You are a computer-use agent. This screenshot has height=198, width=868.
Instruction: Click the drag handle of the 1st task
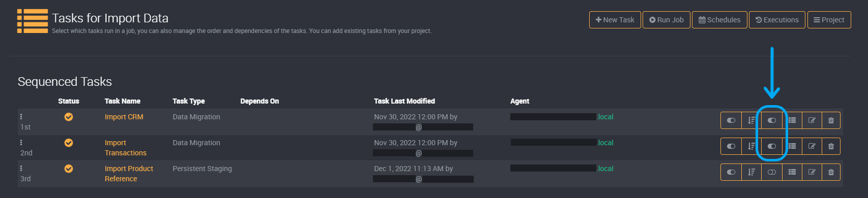(21, 116)
